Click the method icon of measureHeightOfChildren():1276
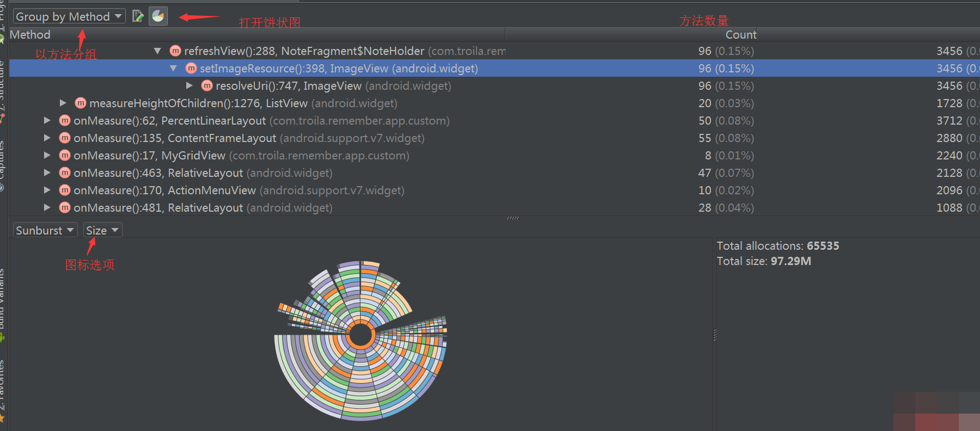The height and width of the screenshot is (431, 980). tap(81, 103)
